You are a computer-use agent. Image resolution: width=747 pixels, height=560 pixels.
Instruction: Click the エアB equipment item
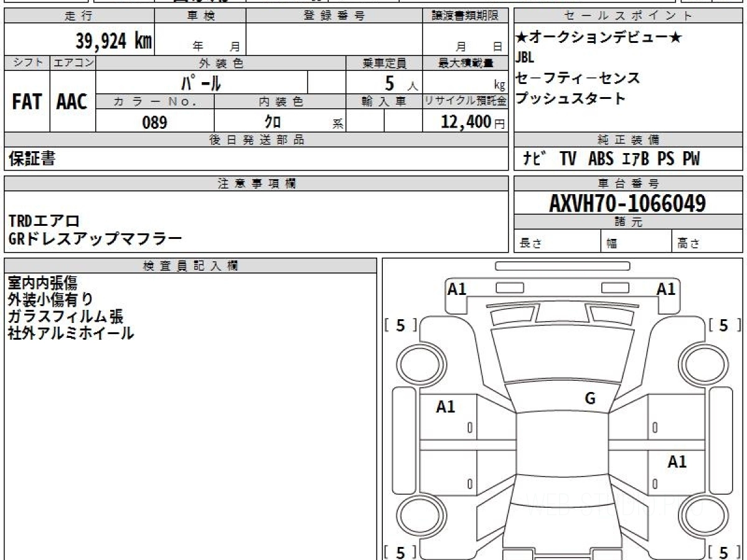point(635,159)
